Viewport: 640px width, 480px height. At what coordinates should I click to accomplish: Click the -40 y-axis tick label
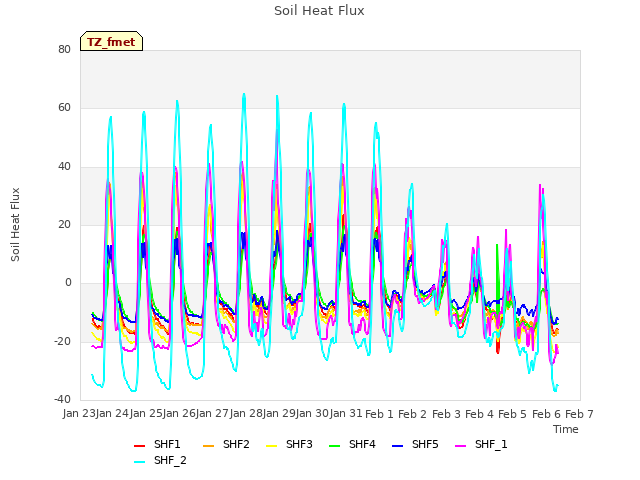coord(62,399)
